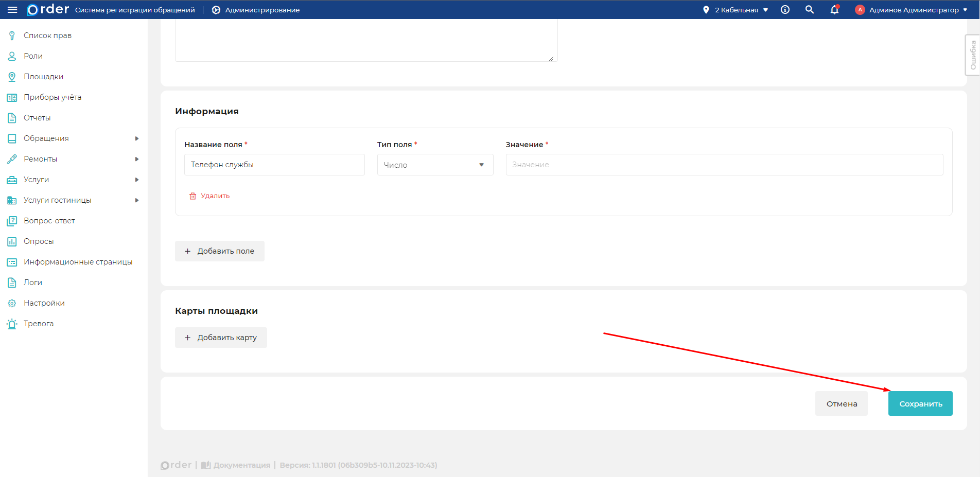
Task: Expand the Обращения submenu arrow
Action: (x=137, y=138)
